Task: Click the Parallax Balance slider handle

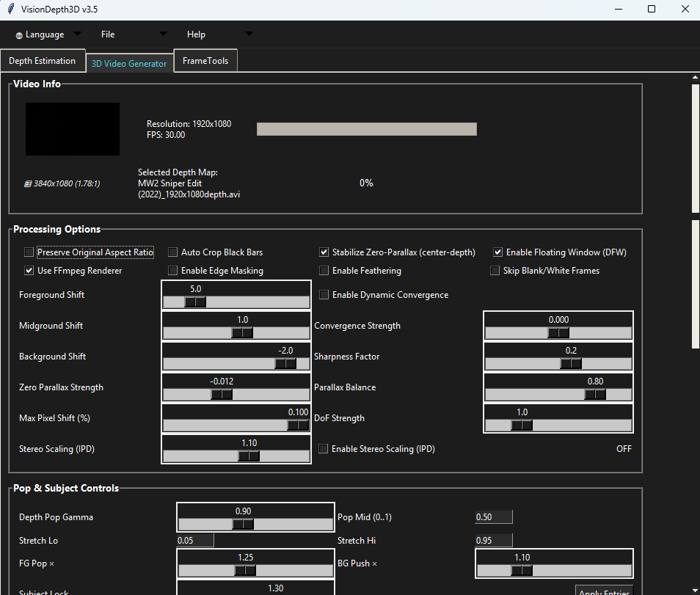Action: point(595,395)
